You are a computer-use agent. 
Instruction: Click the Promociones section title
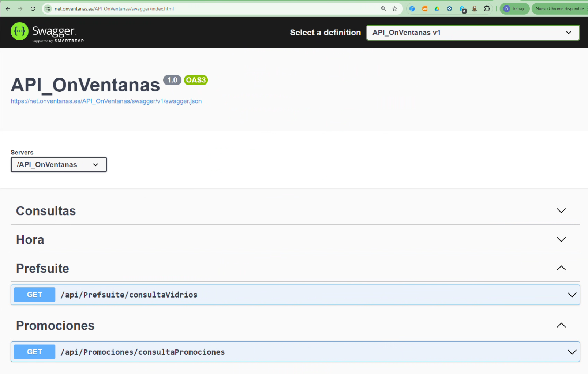click(55, 326)
